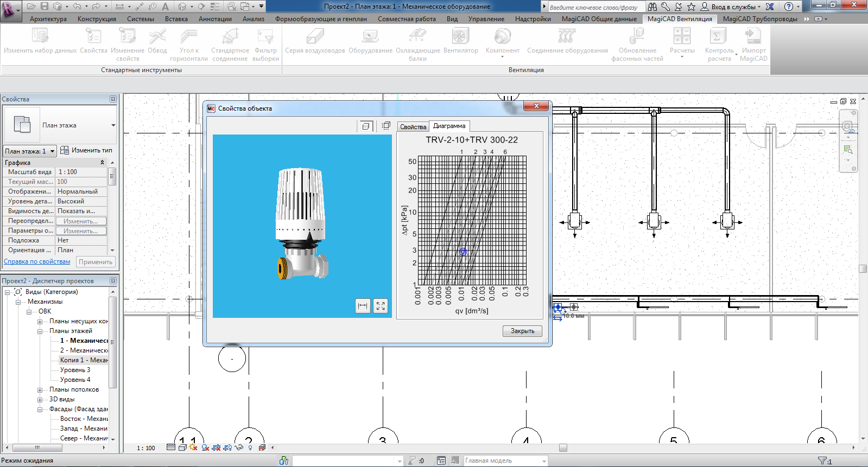Select Уровень 3 in project browser
The width and height of the screenshot is (868, 467).
click(75, 370)
